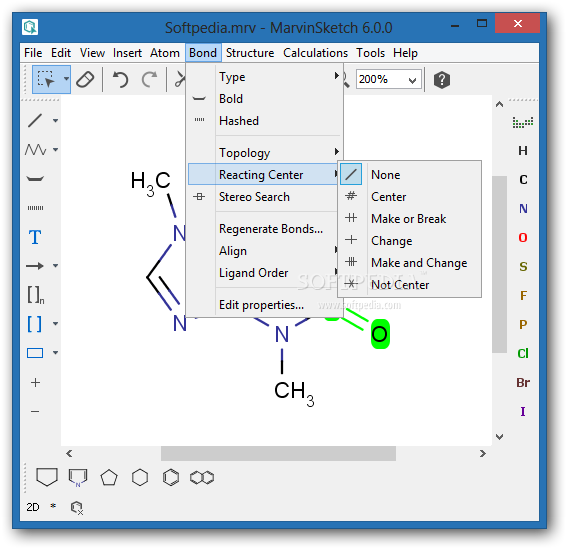The width and height of the screenshot is (567, 549).
Task: Insert the cyclohexane template ring
Action: pos(140,477)
